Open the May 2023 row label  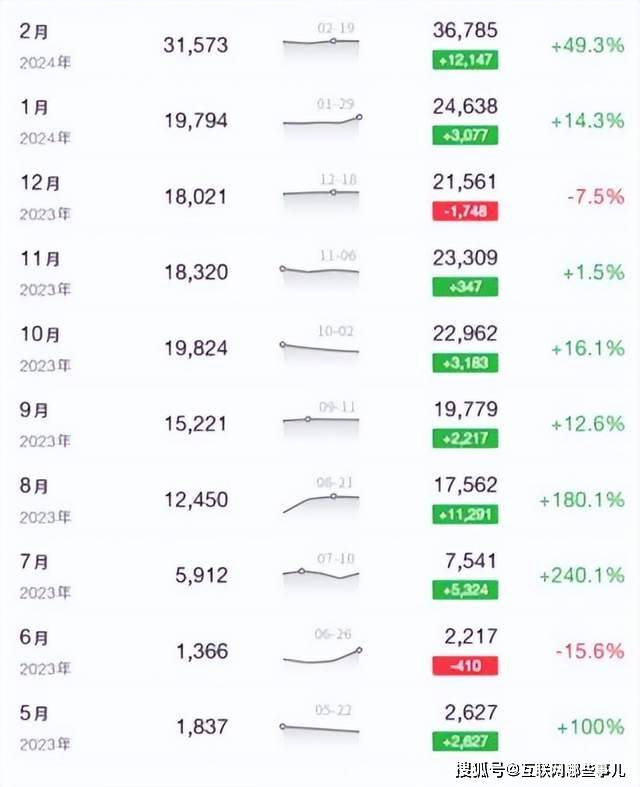[45, 728]
